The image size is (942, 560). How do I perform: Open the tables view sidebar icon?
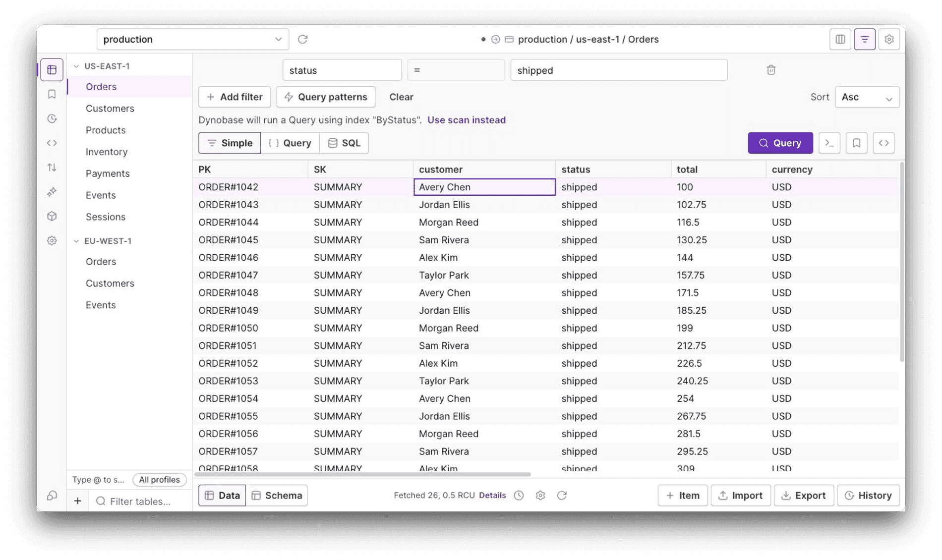click(x=52, y=70)
